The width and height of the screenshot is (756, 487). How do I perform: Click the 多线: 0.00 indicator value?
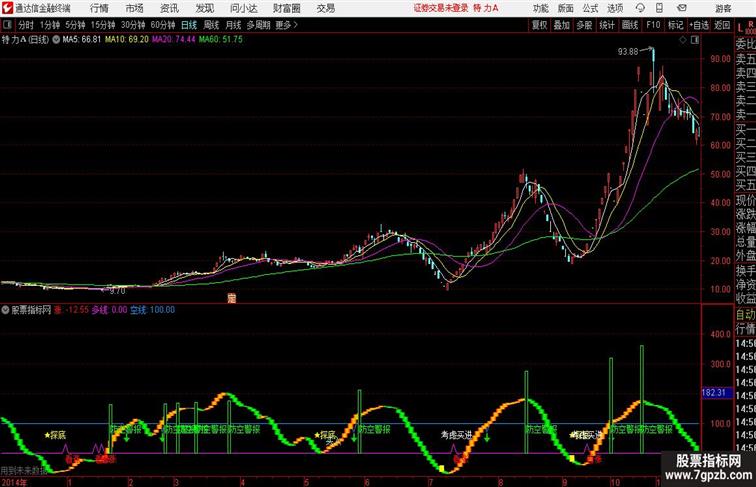pyautogui.click(x=109, y=310)
